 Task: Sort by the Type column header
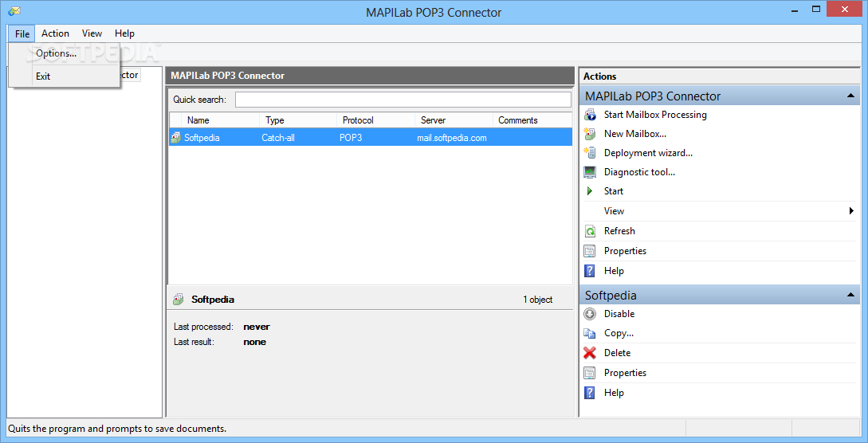tap(298, 120)
